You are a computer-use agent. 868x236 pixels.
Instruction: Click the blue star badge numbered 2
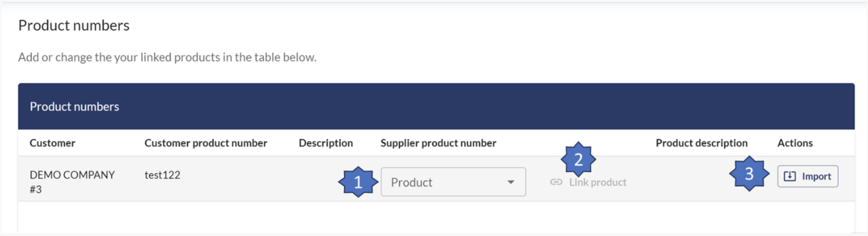[x=578, y=159]
